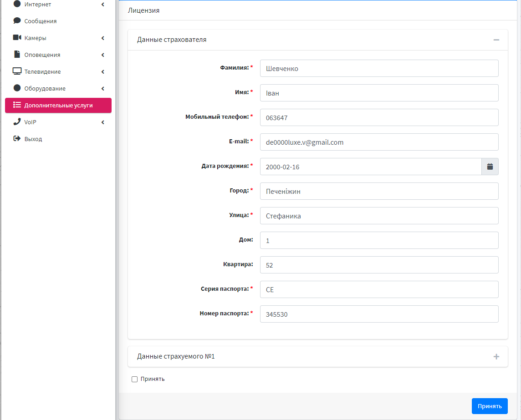Click the Данные страхователя heading text
The width and height of the screenshot is (521, 420).
tap(172, 40)
